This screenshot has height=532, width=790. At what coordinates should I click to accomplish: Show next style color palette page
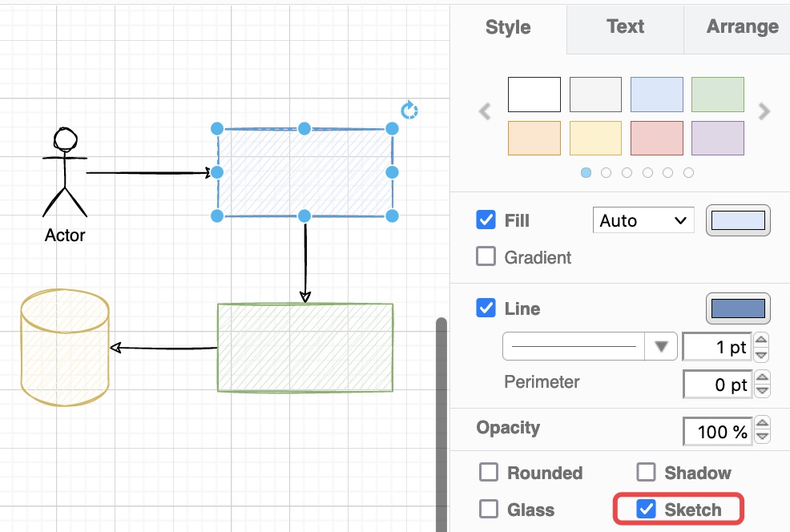click(764, 111)
